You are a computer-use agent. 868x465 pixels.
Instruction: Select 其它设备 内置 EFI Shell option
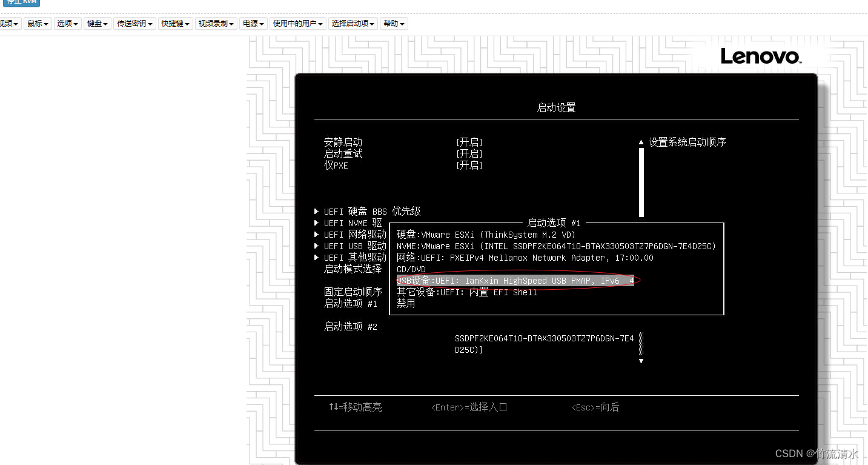[466, 292]
